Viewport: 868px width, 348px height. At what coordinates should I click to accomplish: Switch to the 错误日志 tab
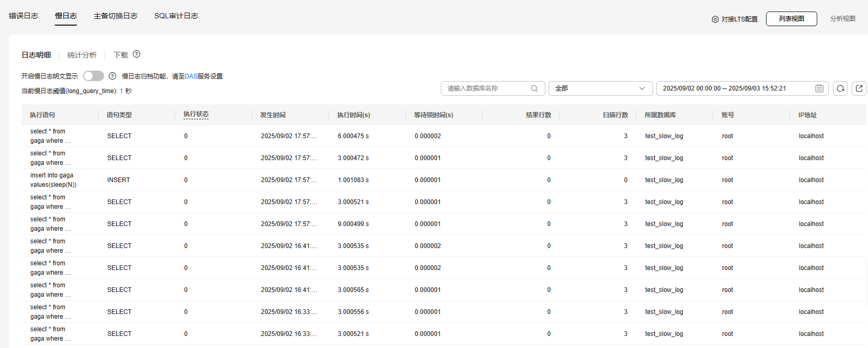pyautogui.click(x=24, y=16)
